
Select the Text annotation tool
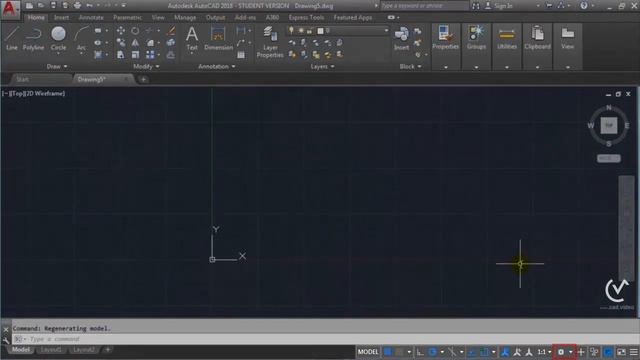192,38
